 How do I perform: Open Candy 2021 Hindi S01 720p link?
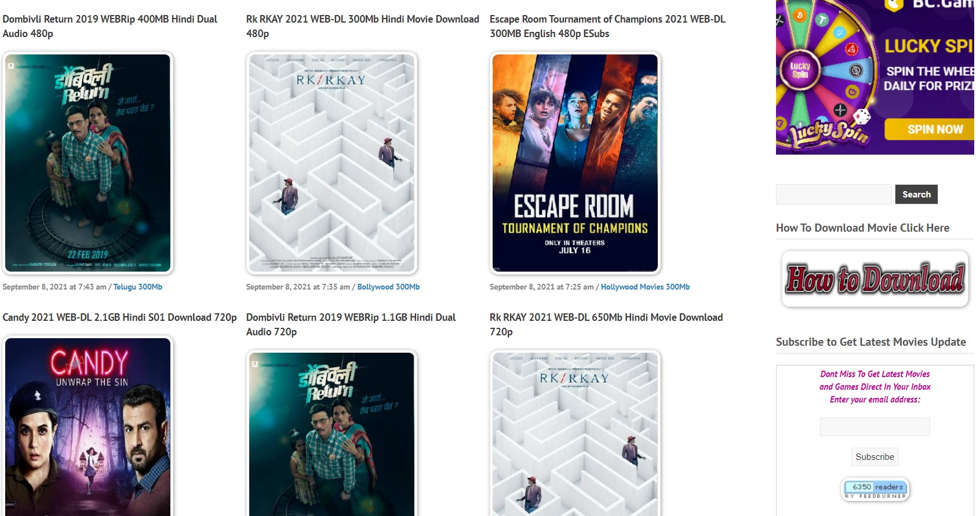119,317
